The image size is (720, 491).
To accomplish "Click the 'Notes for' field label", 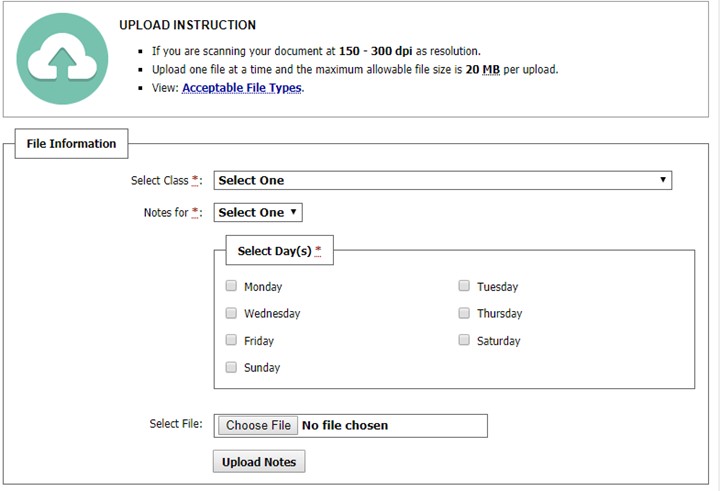I will pyautogui.click(x=166, y=212).
